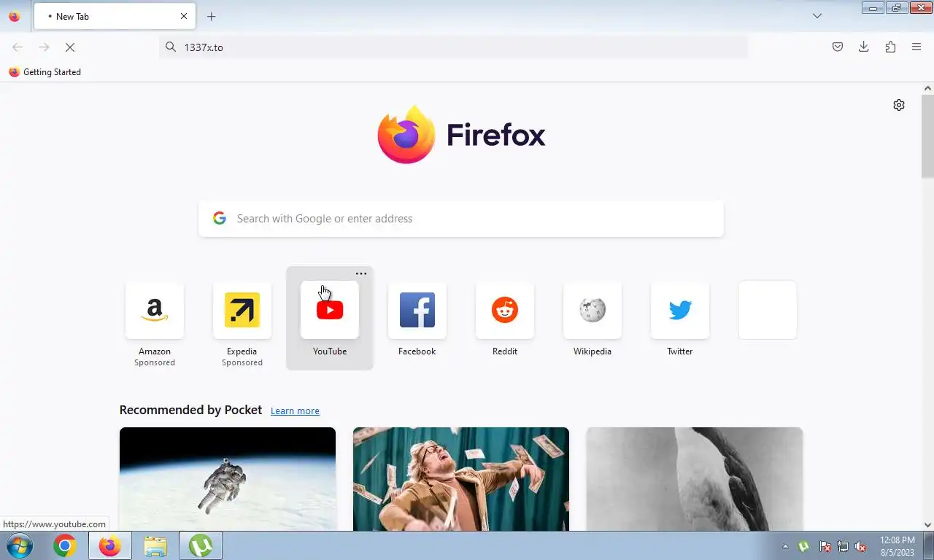Switch to uTorrent on the taskbar
This screenshot has width=934, height=560.
[201, 545]
